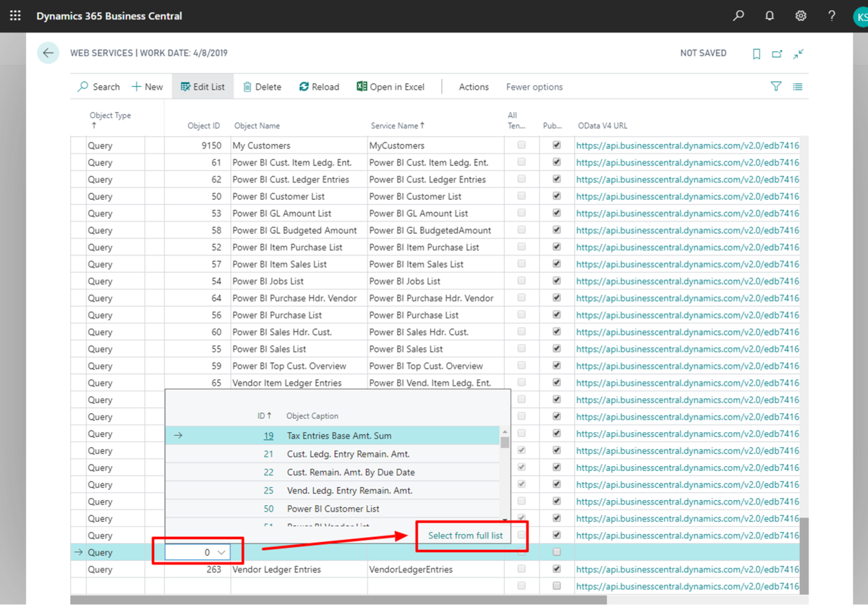Toggle Published checkbox in the selected new row
868x605 pixels.
(556, 552)
